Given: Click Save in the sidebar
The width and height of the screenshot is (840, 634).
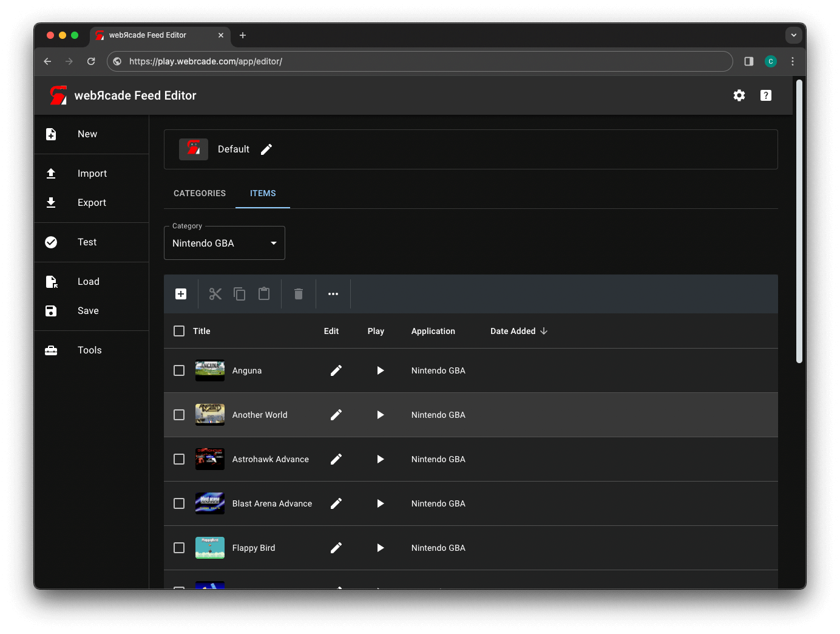Looking at the screenshot, I should (x=91, y=311).
